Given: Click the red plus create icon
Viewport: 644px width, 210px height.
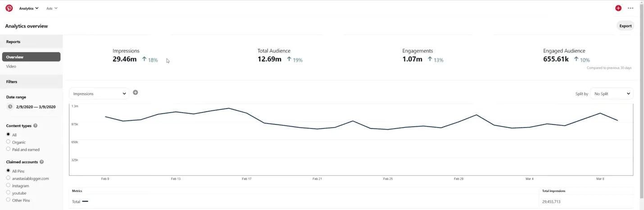Looking at the screenshot, I should [618, 8].
